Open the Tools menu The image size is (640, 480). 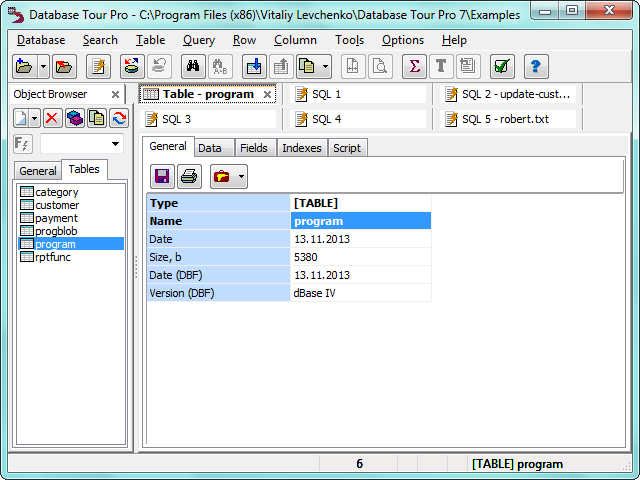349,40
